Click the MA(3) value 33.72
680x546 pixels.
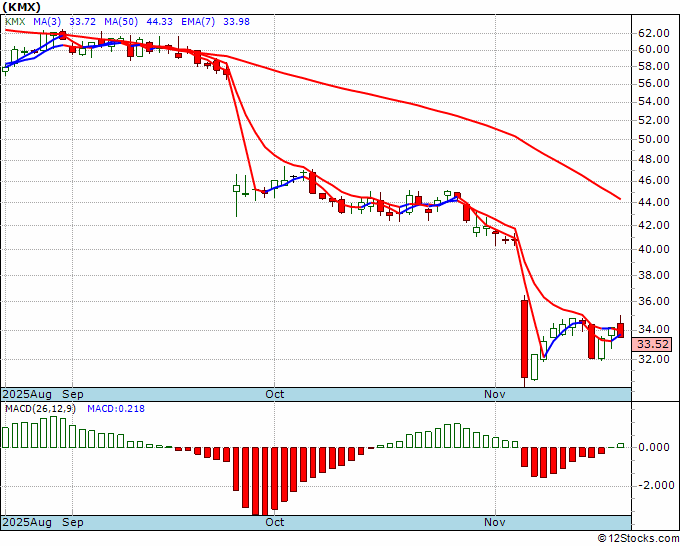pyautogui.click(x=82, y=22)
